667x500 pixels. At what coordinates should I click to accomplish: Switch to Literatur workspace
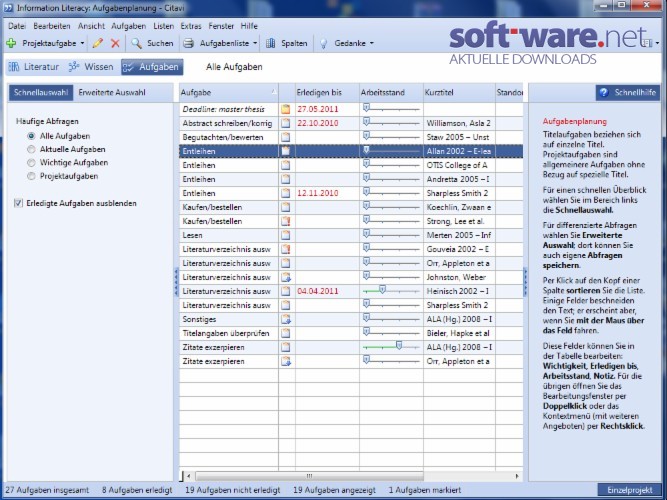pyautogui.click(x=35, y=67)
